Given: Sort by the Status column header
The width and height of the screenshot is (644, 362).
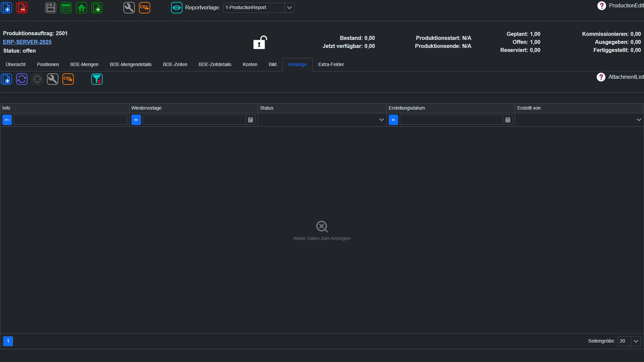Looking at the screenshot, I should (322, 108).
